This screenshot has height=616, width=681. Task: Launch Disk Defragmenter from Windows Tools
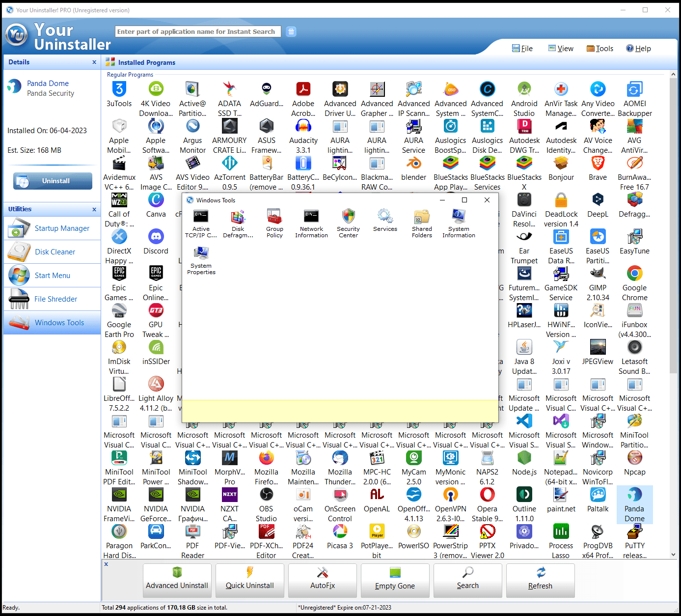pos(238,224)
